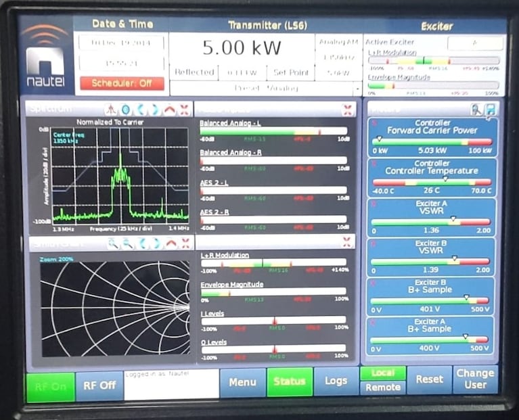
Task: Click the logged-in status message box
Action: (171, 384)
